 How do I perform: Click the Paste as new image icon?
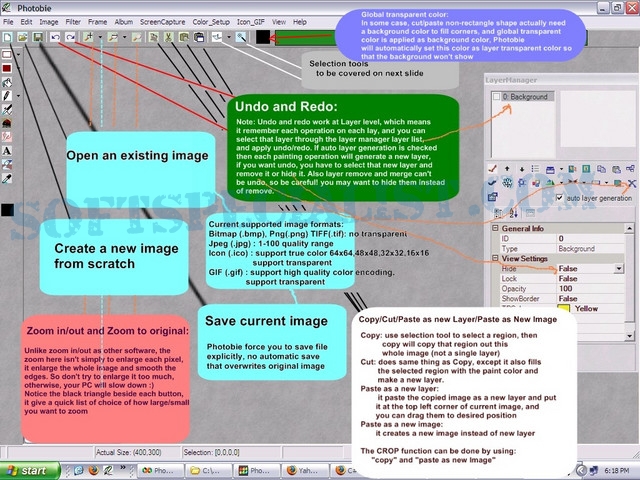(x=199, y=37)
